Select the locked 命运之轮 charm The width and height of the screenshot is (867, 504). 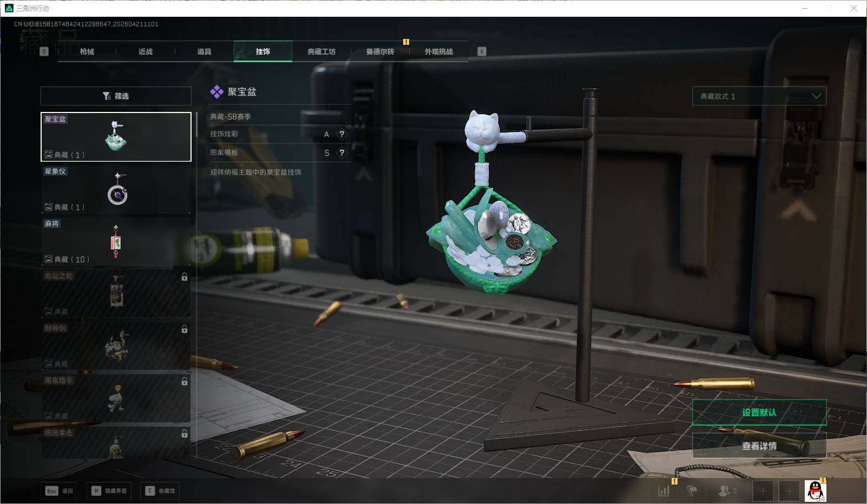point(116,294)
